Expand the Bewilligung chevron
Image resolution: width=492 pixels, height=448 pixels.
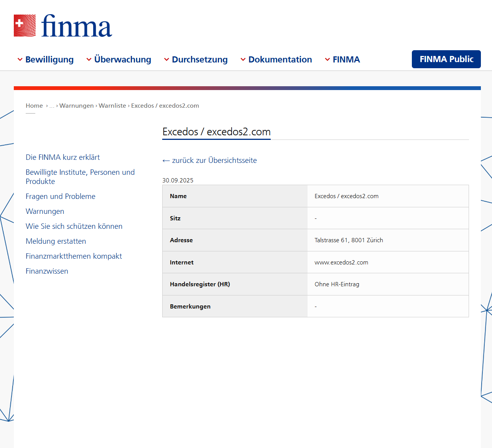click(x=20, y=59)
